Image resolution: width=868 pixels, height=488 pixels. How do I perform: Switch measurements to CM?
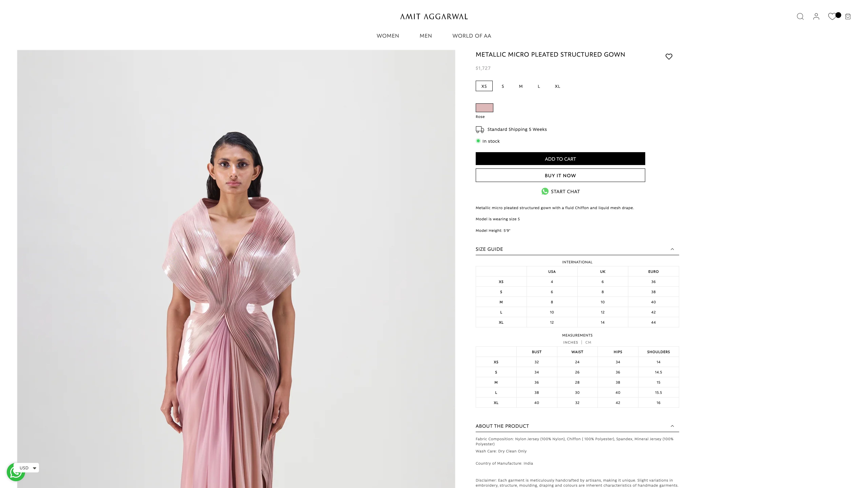(x=588, y=342)
